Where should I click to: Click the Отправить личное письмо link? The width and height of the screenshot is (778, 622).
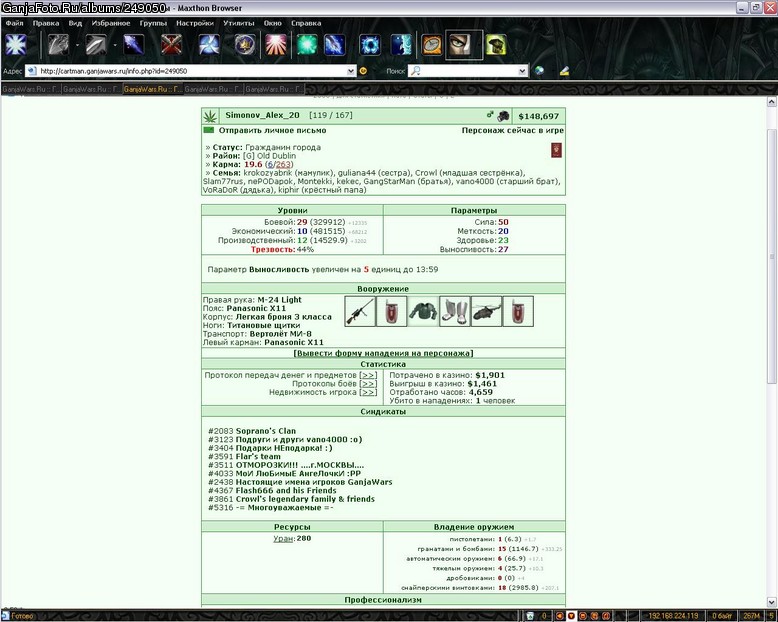(x=272, y=130)
